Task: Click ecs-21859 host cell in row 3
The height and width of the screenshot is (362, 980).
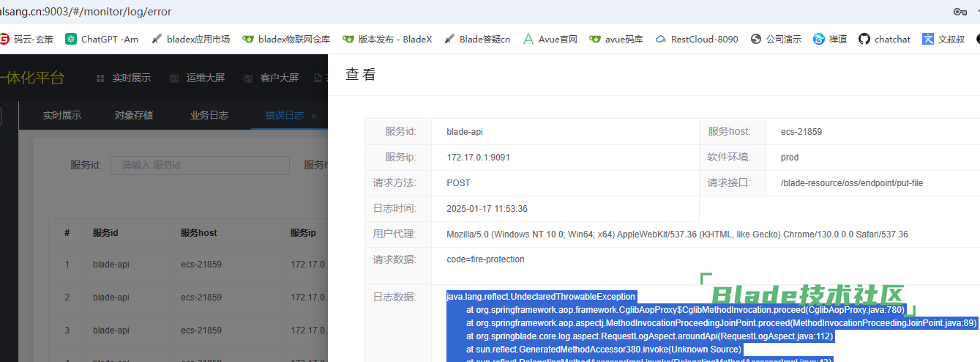Action: [201, 330]
